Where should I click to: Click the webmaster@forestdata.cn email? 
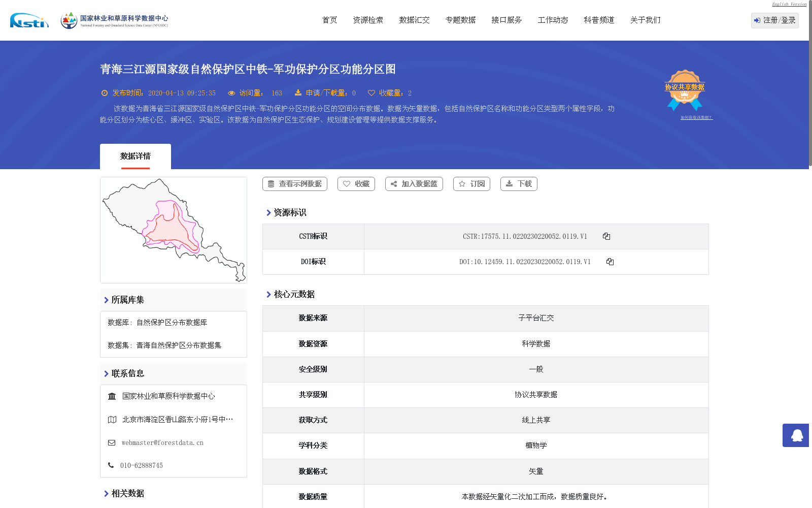[x=162, y=443]
